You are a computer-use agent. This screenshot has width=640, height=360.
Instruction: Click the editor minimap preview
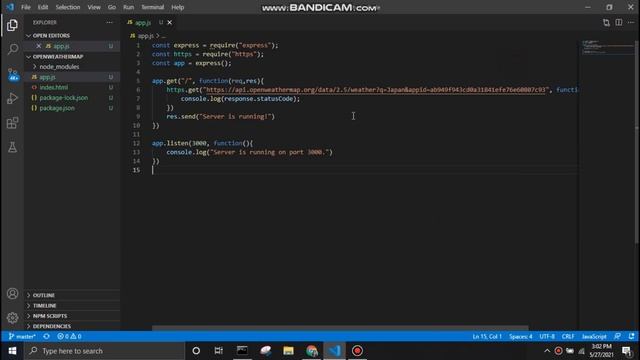(607, 47)
